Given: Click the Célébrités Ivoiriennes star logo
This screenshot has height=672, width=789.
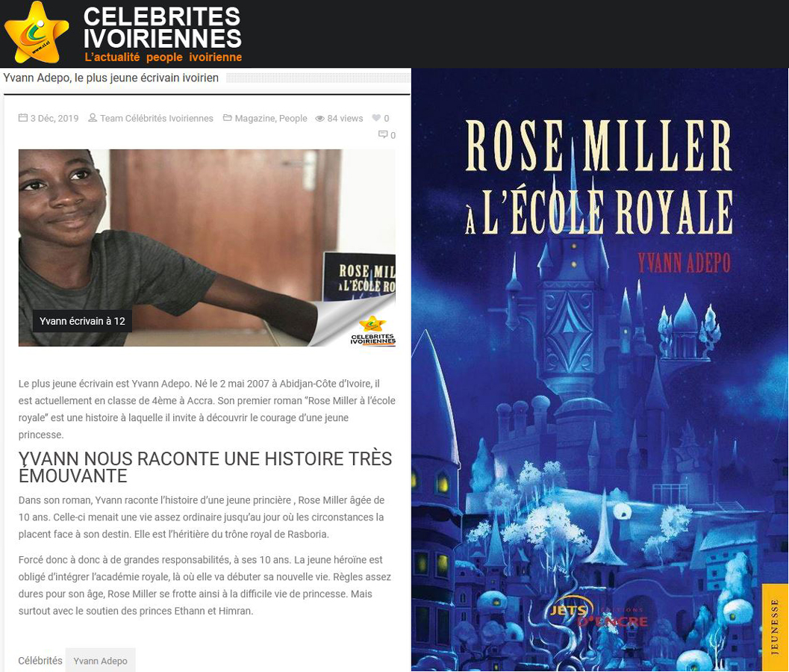Looking at the screenshot, I should pyautogui.click(x=36, y=33).
